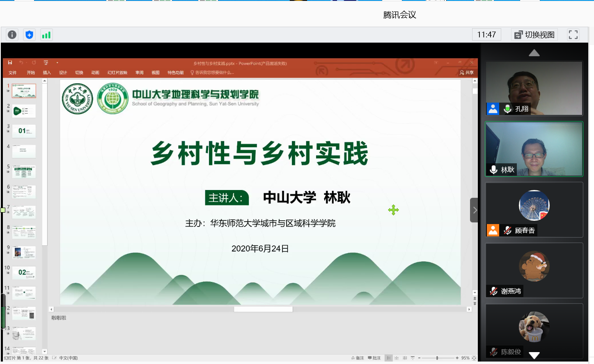The width and height of the screenshot is (594, 364).
Task: Click the PowerPoint save icon
Action: coord(10,63)
